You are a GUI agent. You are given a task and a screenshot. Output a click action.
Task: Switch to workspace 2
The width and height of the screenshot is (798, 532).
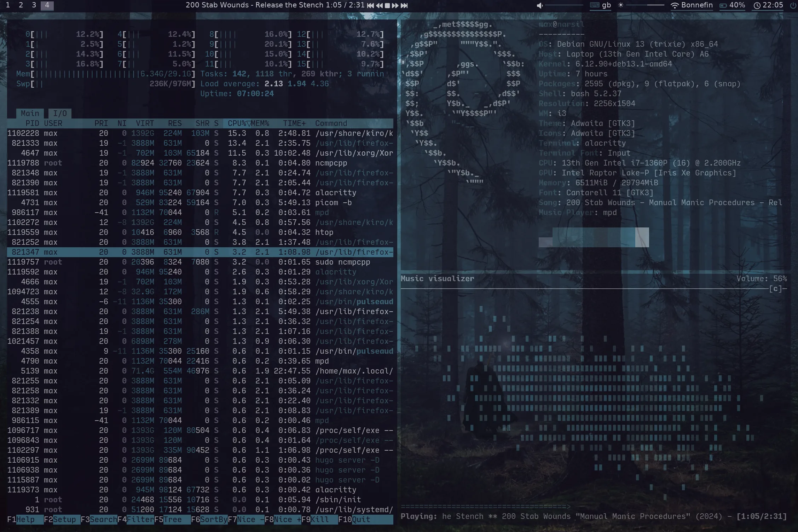21,5
